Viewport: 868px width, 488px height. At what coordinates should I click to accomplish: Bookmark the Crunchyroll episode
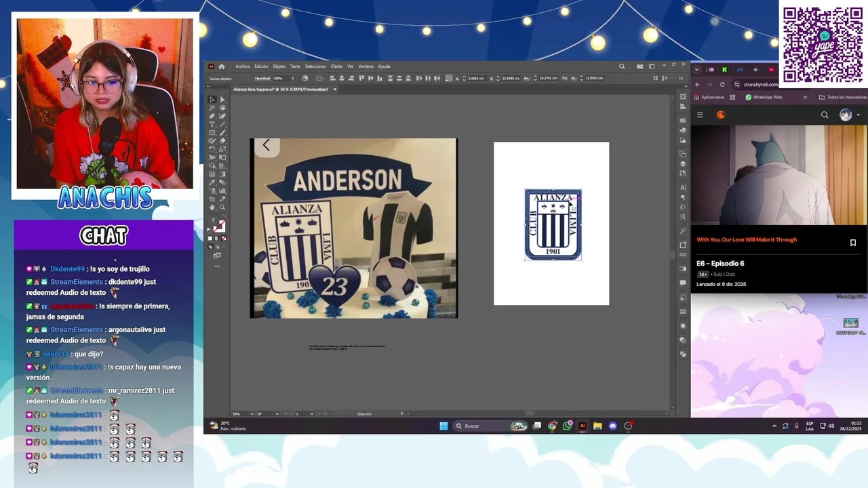tap(853, 243)
